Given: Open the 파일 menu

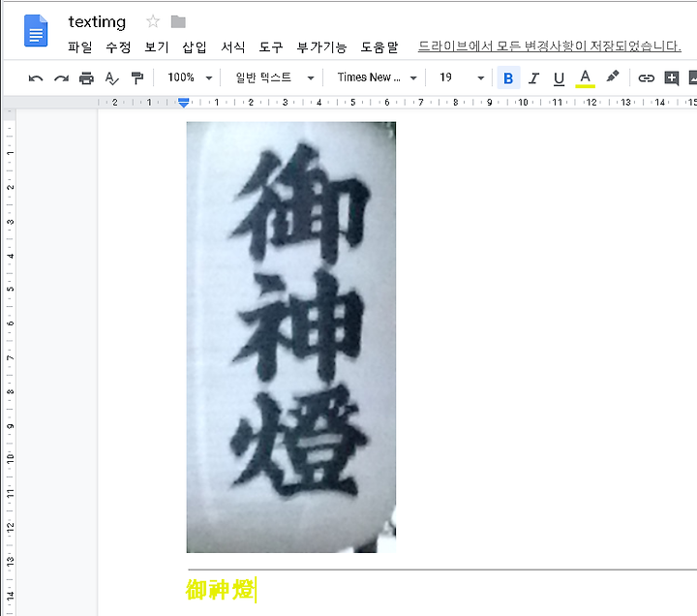Looking at the screenshot, I should pyautogui.click(x=79, y=46).
